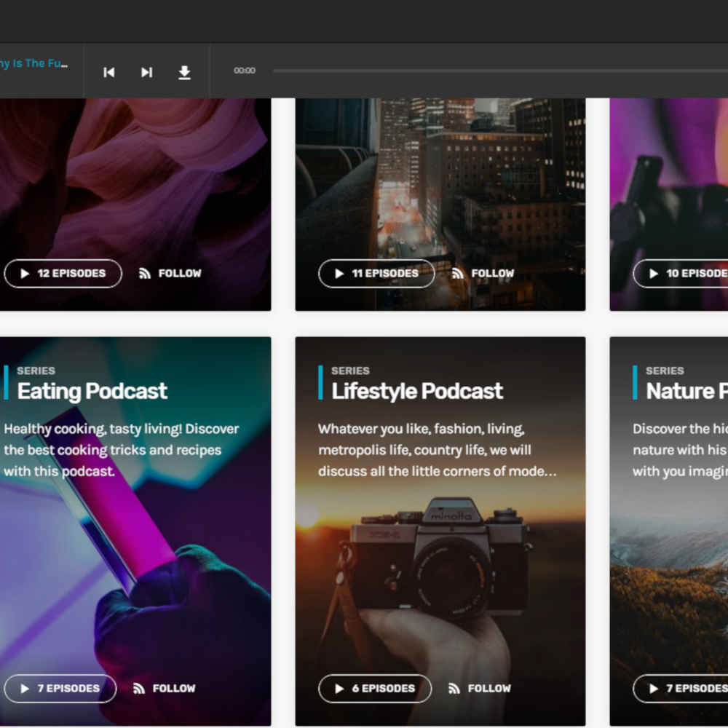
Task: Click the Lifestyle Podcast camera image
Action: pos(440,561)
